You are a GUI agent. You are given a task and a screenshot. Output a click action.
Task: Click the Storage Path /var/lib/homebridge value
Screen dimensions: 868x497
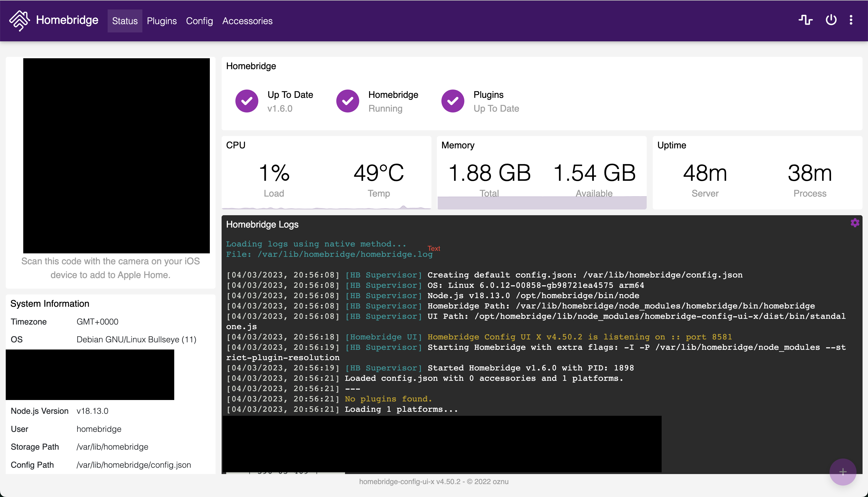click(112, 446)
